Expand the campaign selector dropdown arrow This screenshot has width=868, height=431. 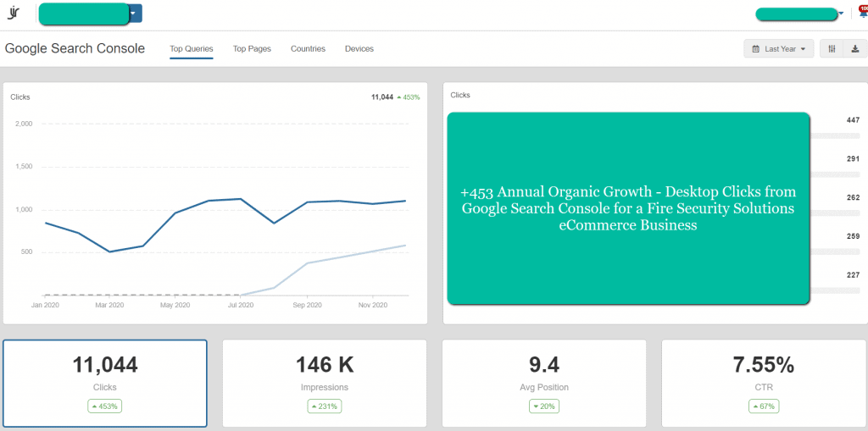click(x=135, y=14)
